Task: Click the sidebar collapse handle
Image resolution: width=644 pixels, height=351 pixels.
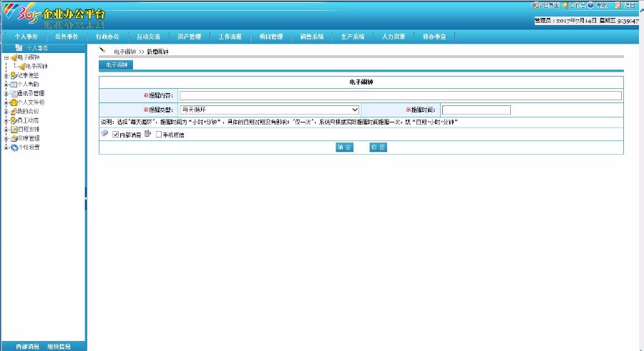Action: 86,198
